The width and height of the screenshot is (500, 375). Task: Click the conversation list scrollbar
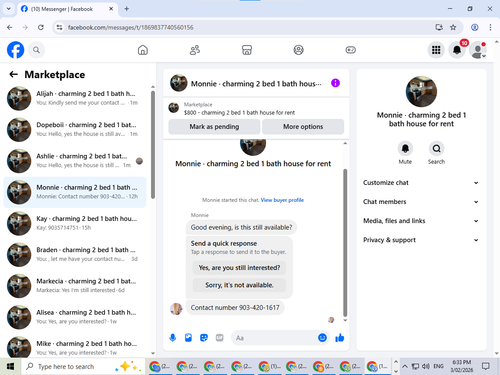pyautogui.click(x=153, y=144)
